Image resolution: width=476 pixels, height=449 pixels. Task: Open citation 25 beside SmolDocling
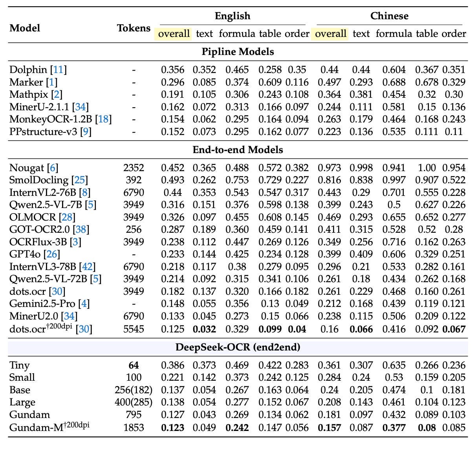pyautogui.click(x=80, y=181)
